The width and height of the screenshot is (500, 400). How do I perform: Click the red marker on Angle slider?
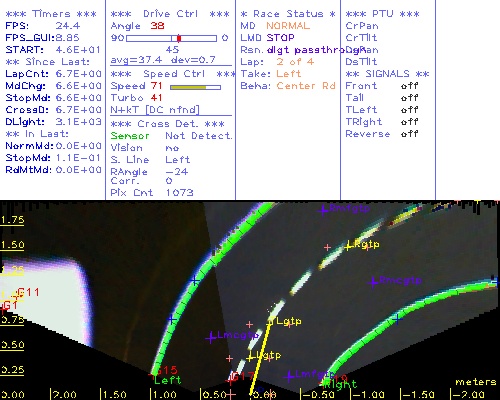click(x=179, y=38)
